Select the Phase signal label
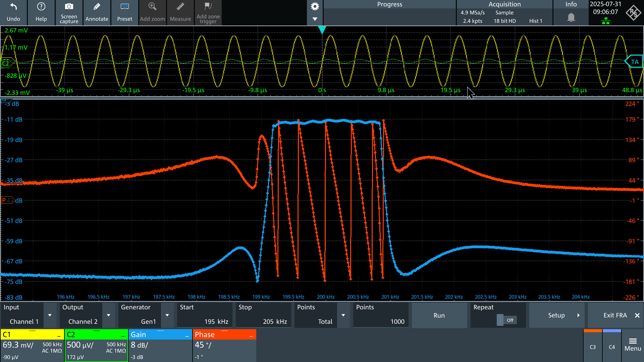This screenshot has width=644, height=362. 205,335
